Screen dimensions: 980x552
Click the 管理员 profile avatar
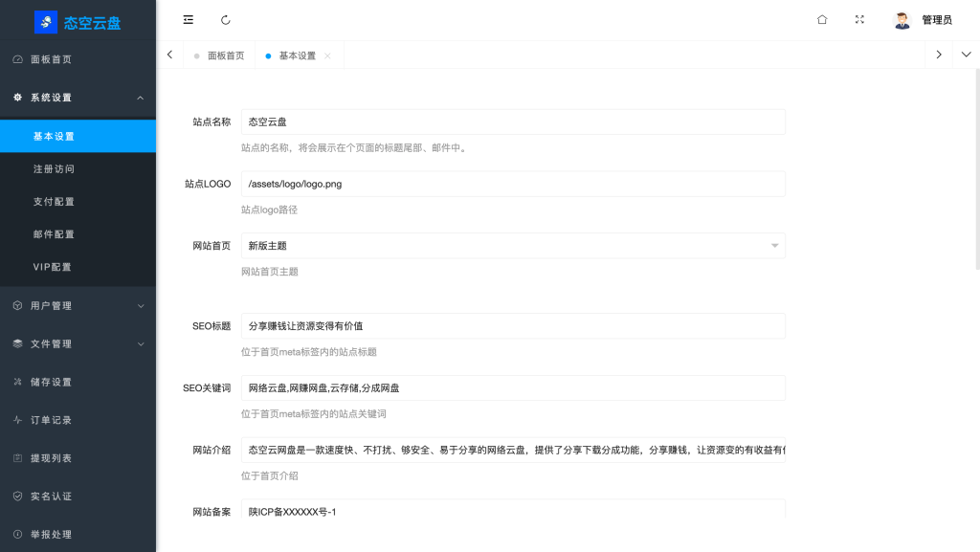coord(901,19)
